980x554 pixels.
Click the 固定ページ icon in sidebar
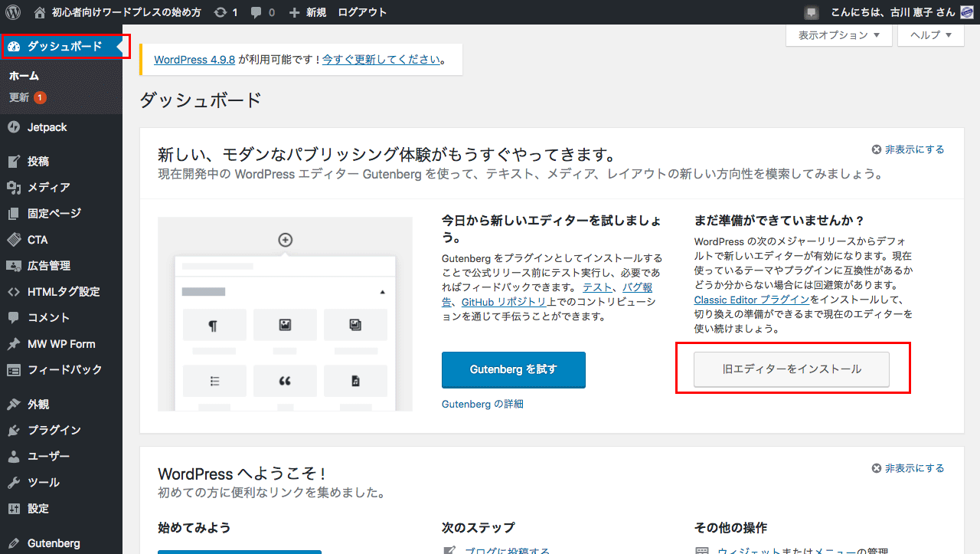[14, 213]
